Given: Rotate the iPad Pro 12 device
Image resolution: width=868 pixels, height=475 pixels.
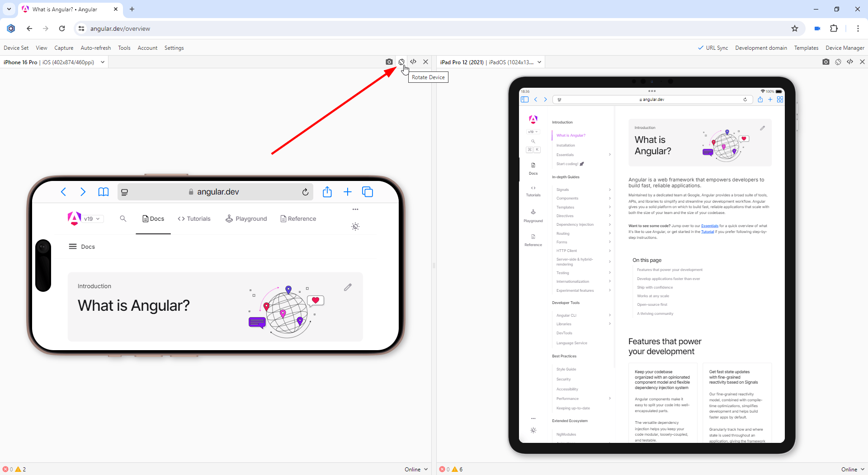Looking at the screenshot, I should (x=838, y=62).
